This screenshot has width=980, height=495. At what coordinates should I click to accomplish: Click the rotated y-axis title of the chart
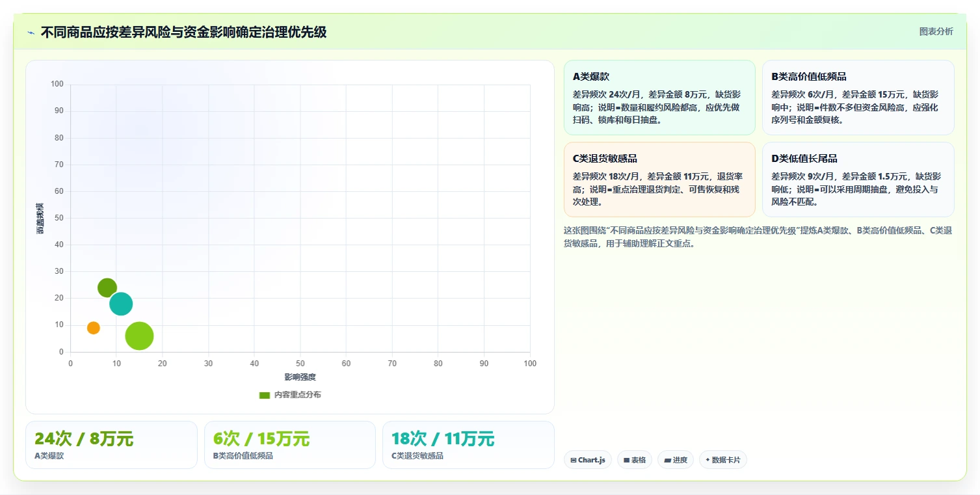tap(40, 218)
